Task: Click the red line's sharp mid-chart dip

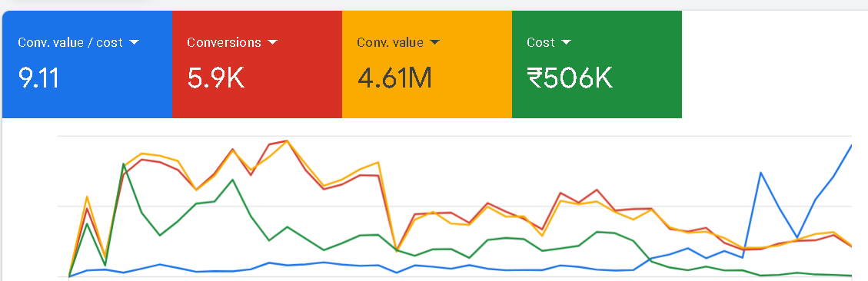Action: tap(397, 249)
